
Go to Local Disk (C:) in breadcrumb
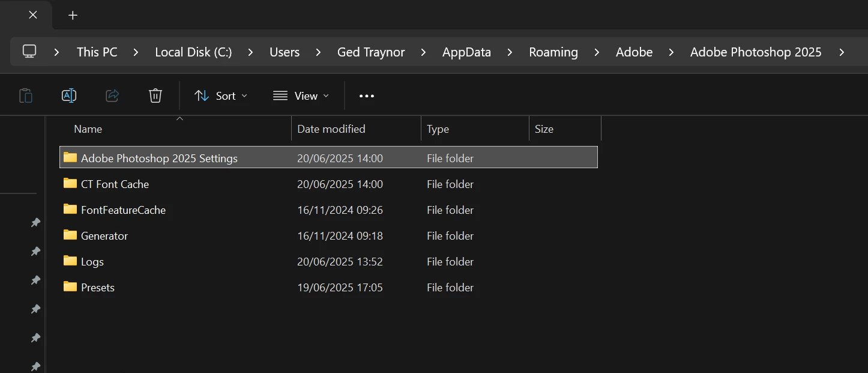(x=193, y=52)
